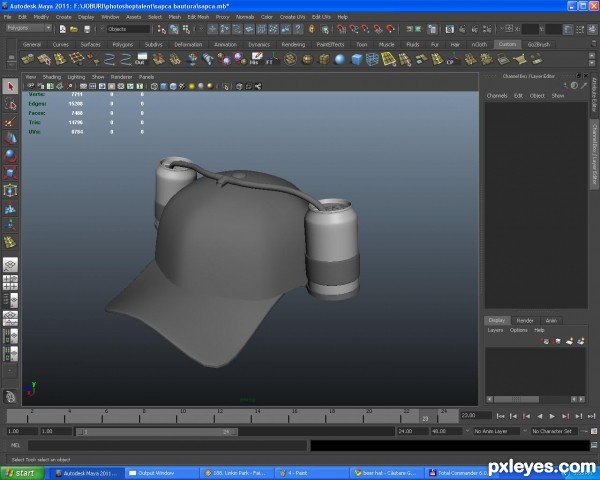Open the Channels menu in Channel Box

497,96
